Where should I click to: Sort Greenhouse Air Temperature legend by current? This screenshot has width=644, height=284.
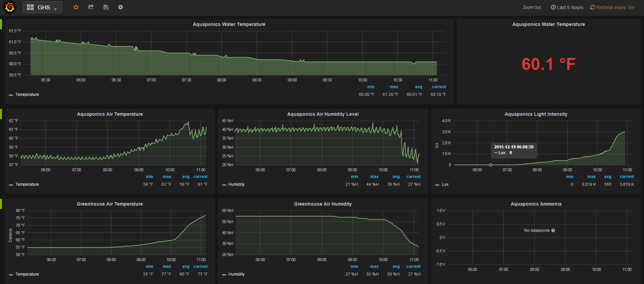pyautogui.click(x=201, y=267)
